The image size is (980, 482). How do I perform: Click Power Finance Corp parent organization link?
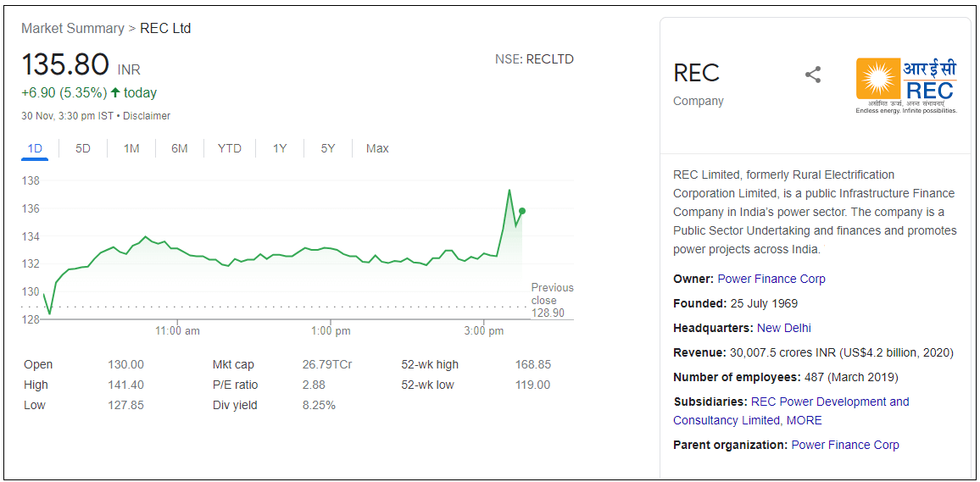pyautogui.click(x=845, y=445)
